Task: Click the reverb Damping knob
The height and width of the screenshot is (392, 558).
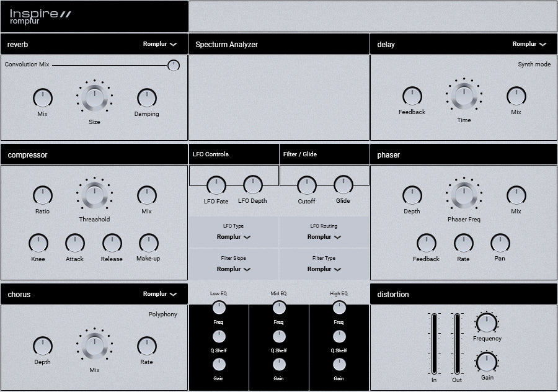Action: [x=147, y=98]
